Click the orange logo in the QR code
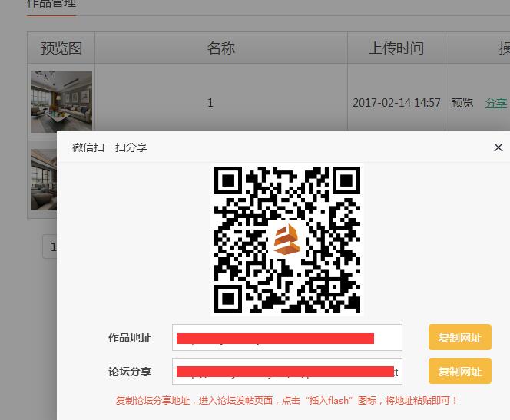510x420 pixels. pos(287,240)
